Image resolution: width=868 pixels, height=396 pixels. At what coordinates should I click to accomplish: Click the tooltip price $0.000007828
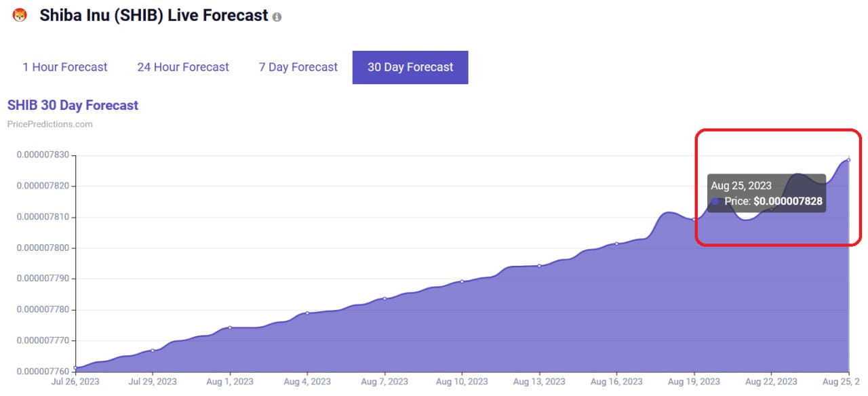click(x=788, y=201)
